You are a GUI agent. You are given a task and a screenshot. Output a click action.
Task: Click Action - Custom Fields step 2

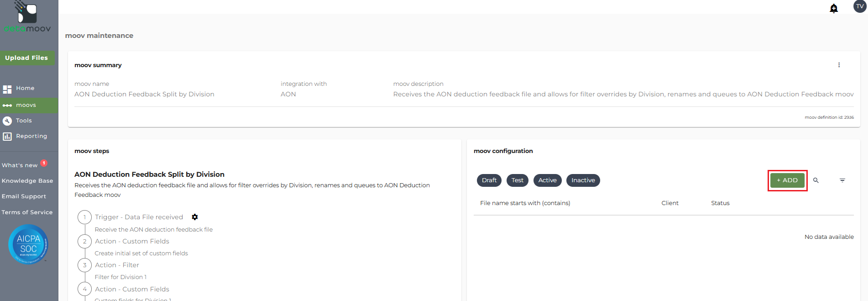click(132, 241)
